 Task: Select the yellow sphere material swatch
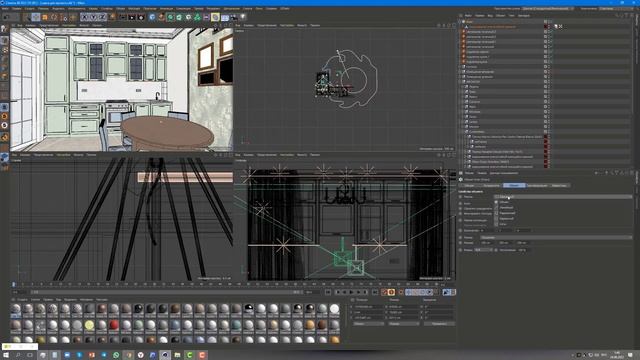(x=89, y=325)
